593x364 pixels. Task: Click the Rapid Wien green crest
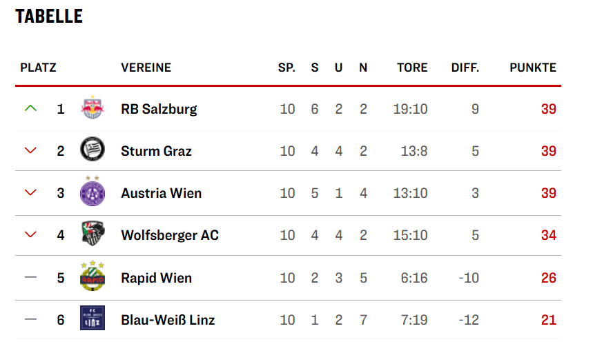coord(92,276)
